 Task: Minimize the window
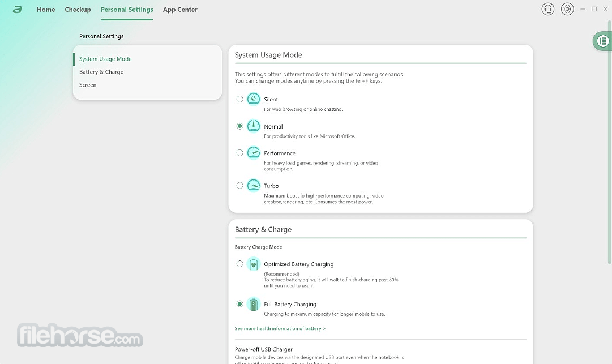[x=583, y=9]
